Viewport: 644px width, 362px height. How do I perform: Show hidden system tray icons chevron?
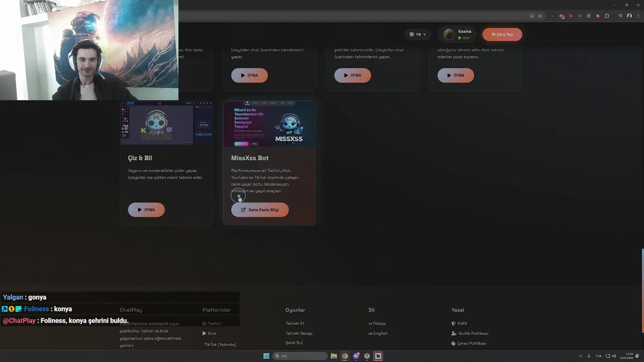click(581, 356)
